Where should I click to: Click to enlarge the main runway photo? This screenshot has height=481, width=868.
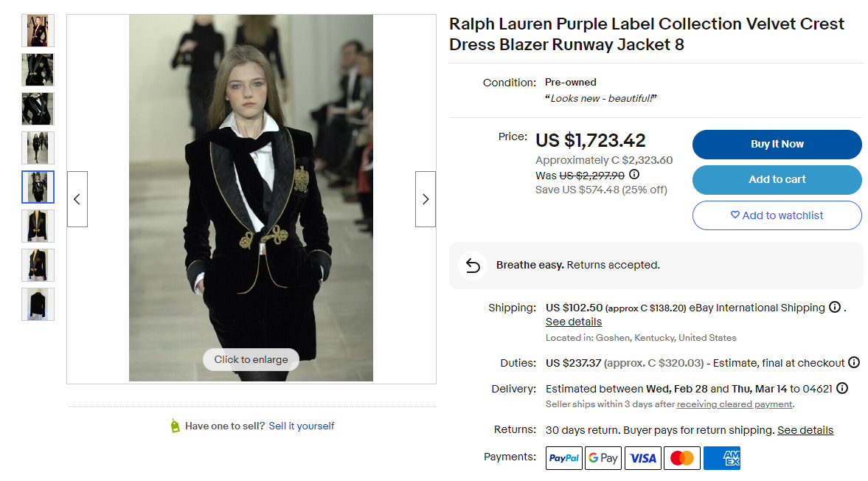pyautogui.click(x=251, y=359)
